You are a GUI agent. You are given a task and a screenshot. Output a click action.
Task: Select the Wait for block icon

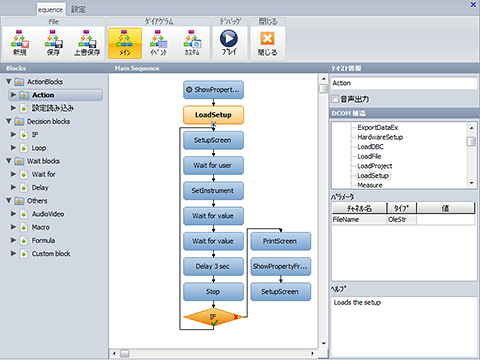[x=24, y=174]
